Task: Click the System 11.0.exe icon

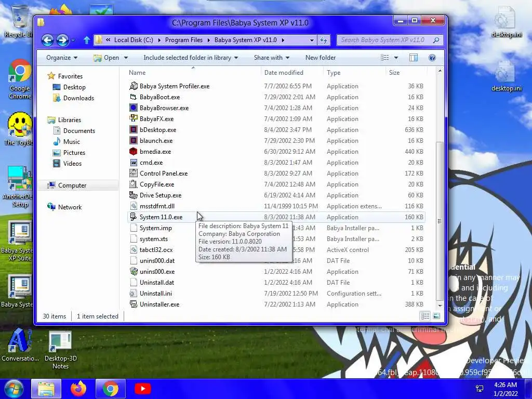Action: [134, 217]
